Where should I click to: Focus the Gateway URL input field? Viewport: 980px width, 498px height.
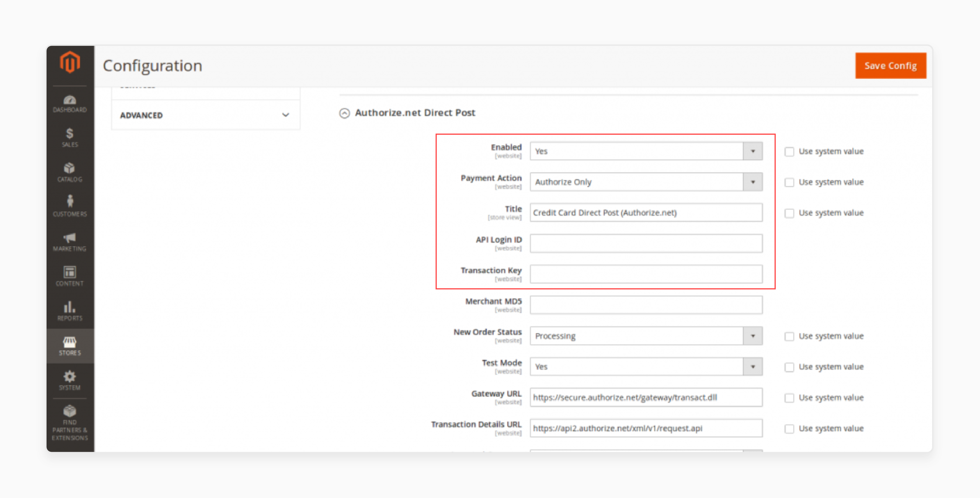646,398
